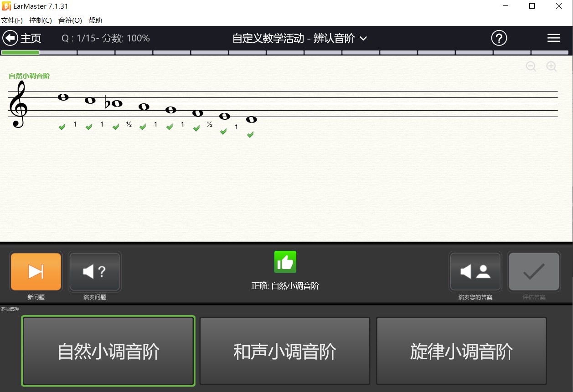
Task: Zoom out of the score with the magnifier icon
Action: coord(531,66)
